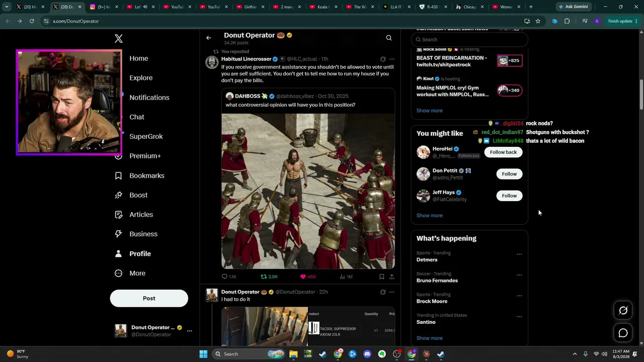Open more options on Habitual Linecrosser post

pos(392,59)
